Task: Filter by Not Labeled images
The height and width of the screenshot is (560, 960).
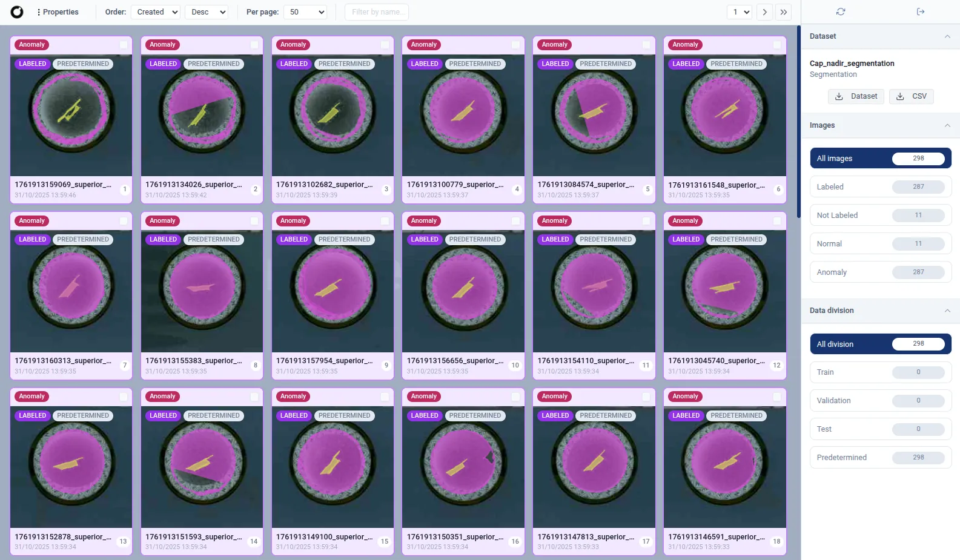Action: pos(880,215)
